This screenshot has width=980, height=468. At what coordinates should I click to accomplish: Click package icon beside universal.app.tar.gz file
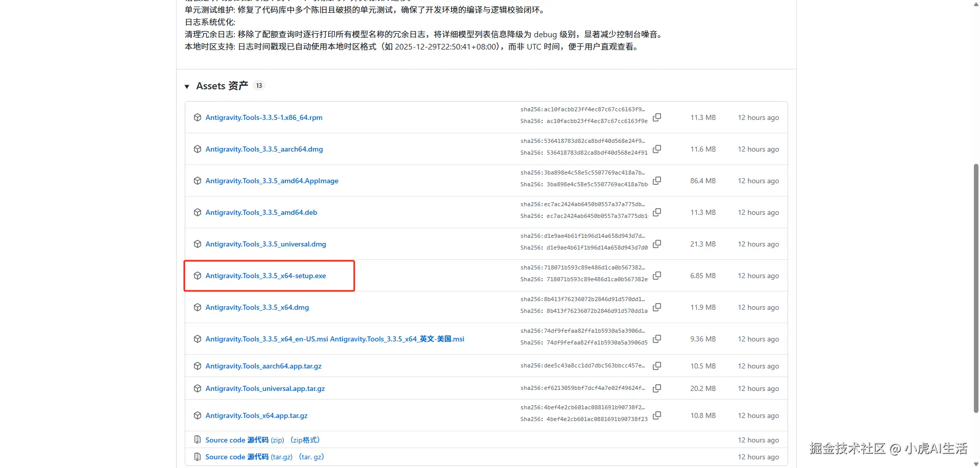click(198, 388)
